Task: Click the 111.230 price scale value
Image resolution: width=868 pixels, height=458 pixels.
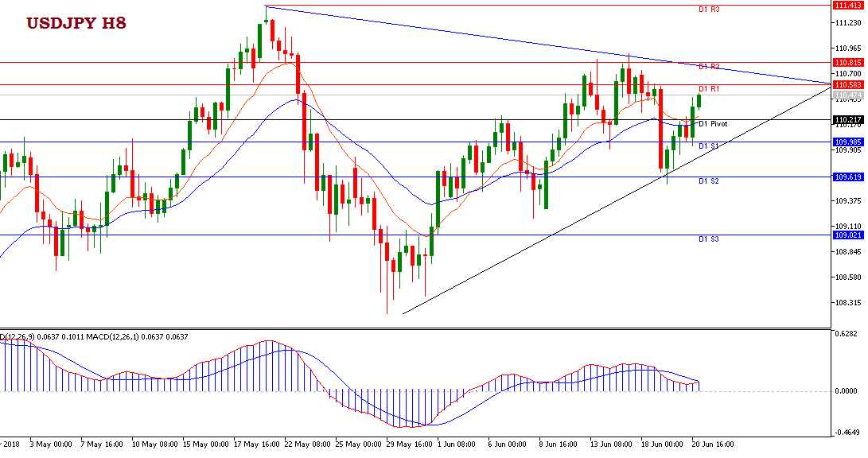Action: [848, 23]
